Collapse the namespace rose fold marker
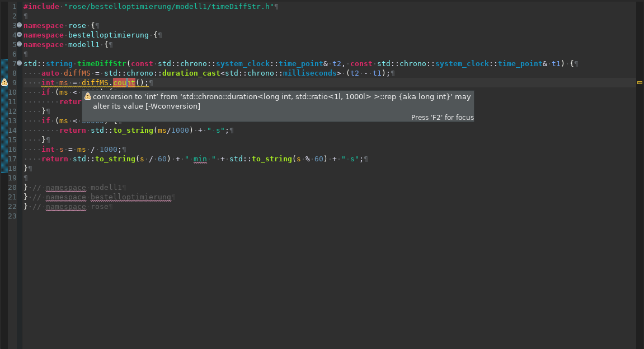Viewport: 644px width, 349px height. (x=20, y=25)
